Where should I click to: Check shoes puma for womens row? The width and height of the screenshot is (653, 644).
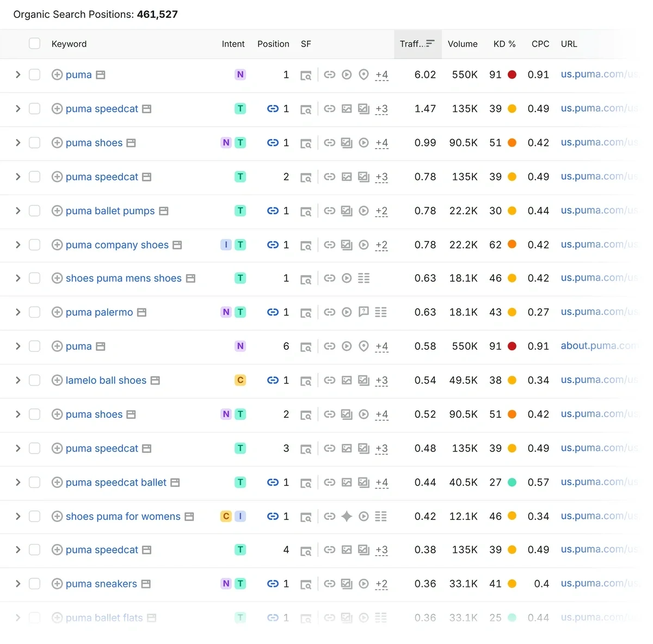35,516
